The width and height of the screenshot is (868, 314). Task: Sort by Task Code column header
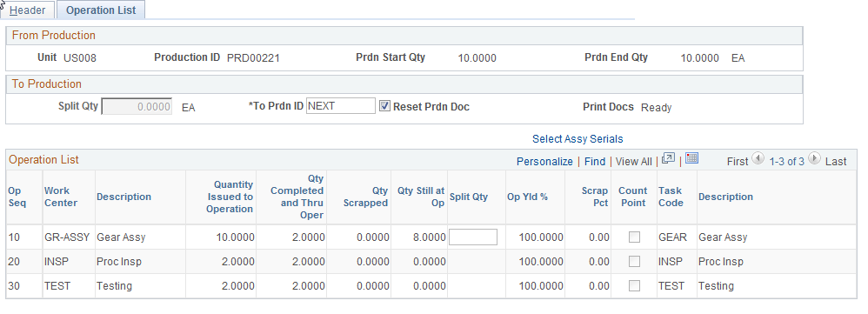[671, 197]
